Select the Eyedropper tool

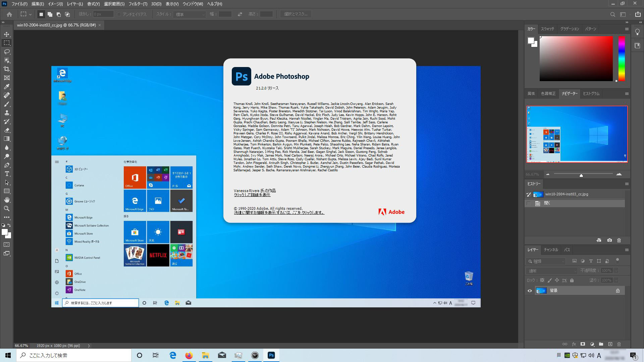click(x=7, y=86)
